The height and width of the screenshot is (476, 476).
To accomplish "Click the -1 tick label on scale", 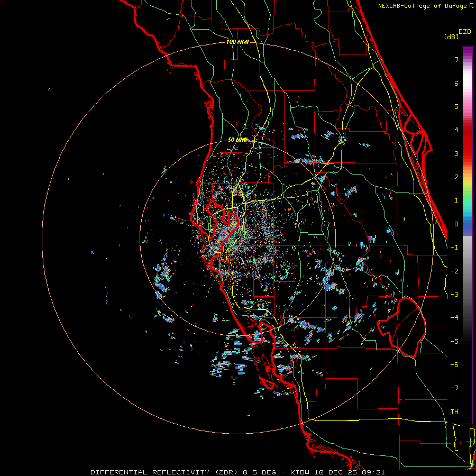I will pos(454,248).
